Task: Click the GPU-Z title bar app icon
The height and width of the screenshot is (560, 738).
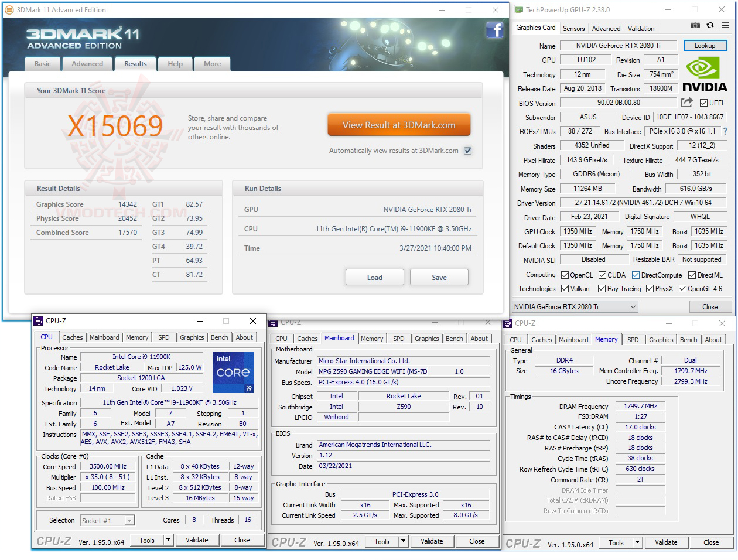Action: click(518, 10)
